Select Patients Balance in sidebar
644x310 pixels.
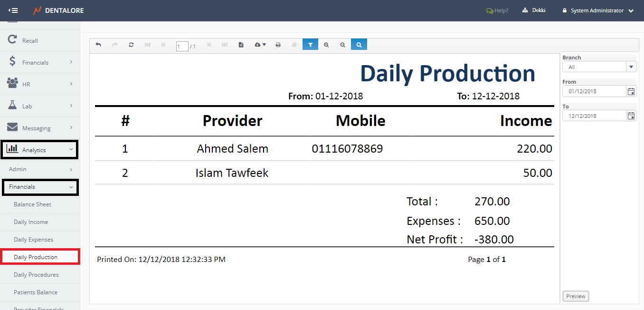pyautogui.click(x=36, y=292)
